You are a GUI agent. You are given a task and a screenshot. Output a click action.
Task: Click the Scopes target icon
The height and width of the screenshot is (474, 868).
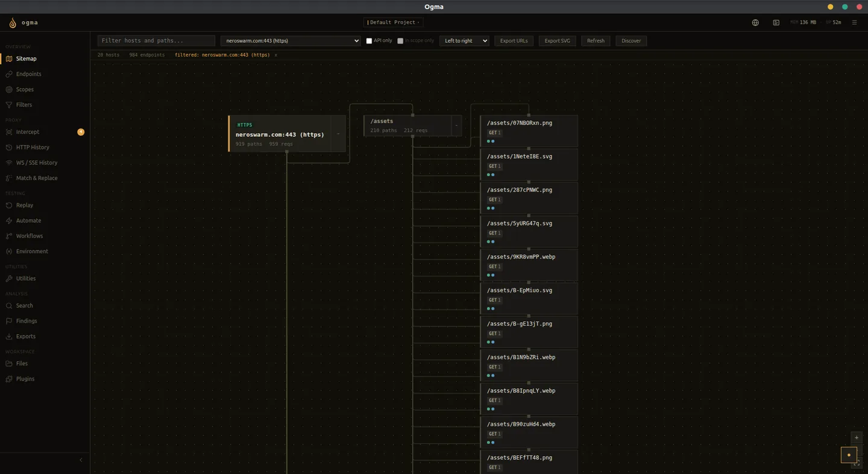pyautogui.click(x=9, y=89)
